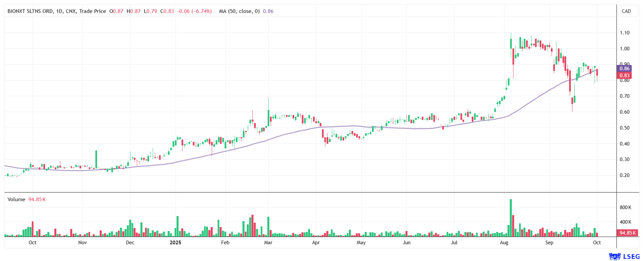Click the Mar label on time axis
644x261 pixels.
click(x=268, y=243)
